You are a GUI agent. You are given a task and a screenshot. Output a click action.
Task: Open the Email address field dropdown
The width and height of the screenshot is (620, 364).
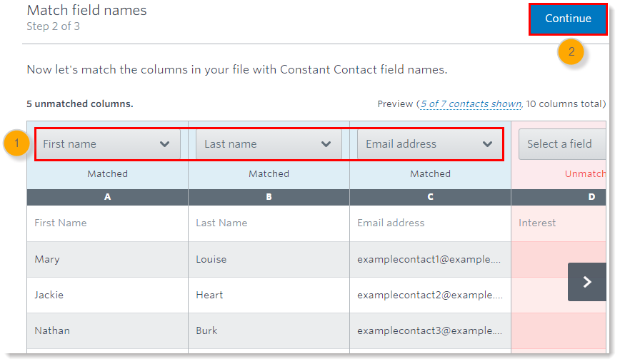(x=430, y=144)
